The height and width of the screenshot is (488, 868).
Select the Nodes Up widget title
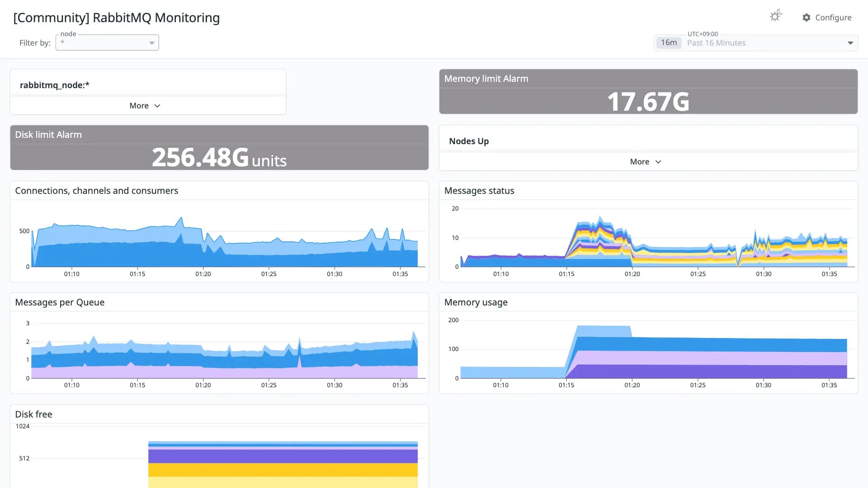click(469, 141)
